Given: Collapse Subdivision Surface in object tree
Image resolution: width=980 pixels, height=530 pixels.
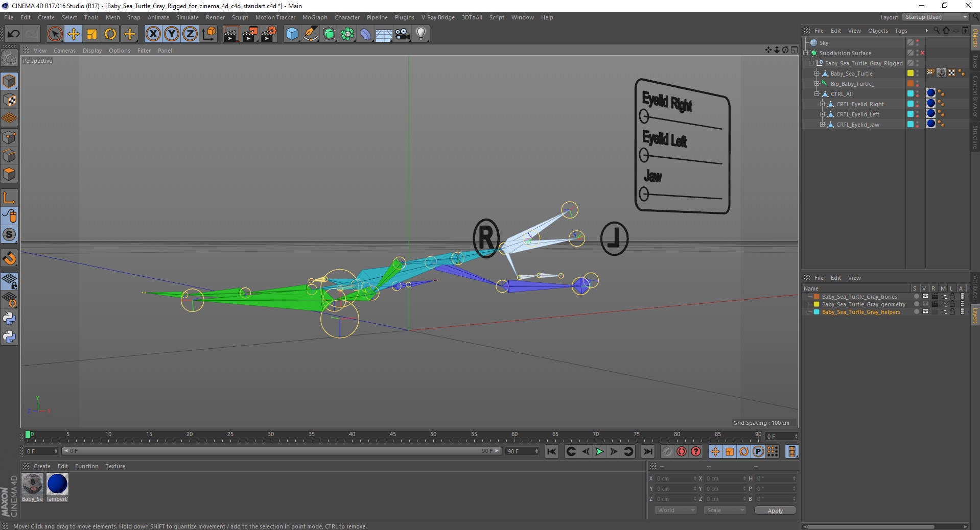Looking at the screenshot, I should point(806,53).
